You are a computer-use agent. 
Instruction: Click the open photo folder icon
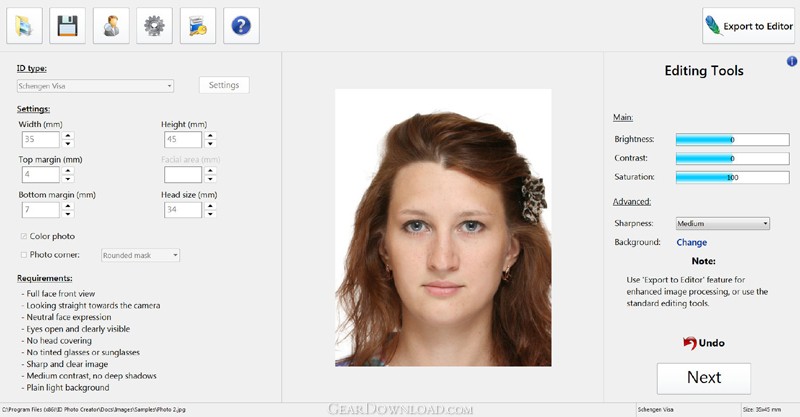click(x=25, y=26)
